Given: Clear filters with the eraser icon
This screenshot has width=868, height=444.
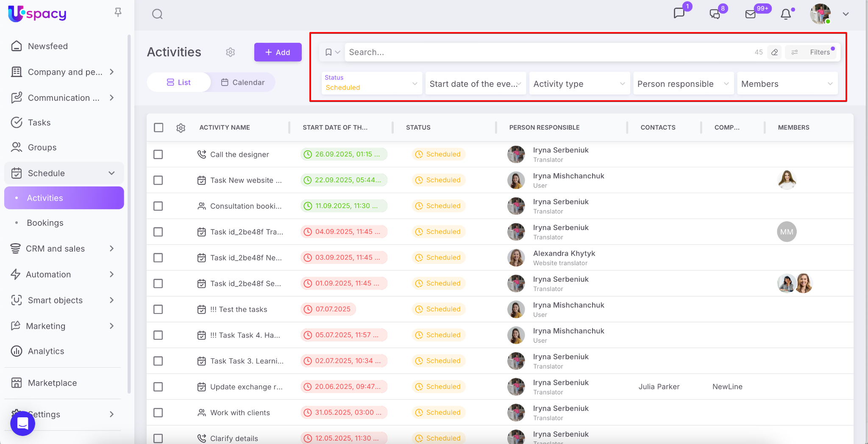Looking at the screenshot, I should click(x=774, y=52).
